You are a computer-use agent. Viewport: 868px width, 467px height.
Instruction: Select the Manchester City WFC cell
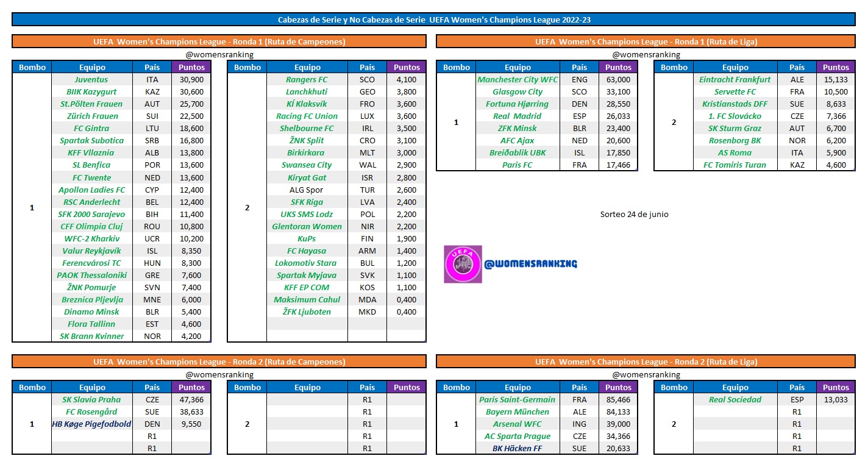click(518, 79)
